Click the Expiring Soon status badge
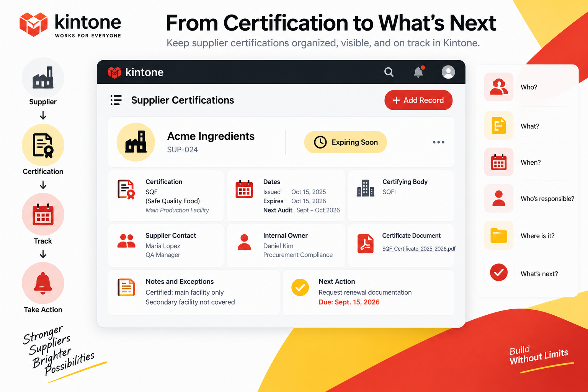The image size is (588, 392). 346,142
